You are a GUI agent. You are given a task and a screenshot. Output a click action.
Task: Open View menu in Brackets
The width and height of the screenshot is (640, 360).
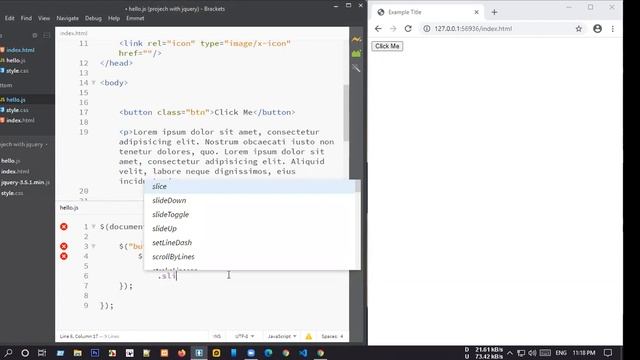(x=44, y=18)
